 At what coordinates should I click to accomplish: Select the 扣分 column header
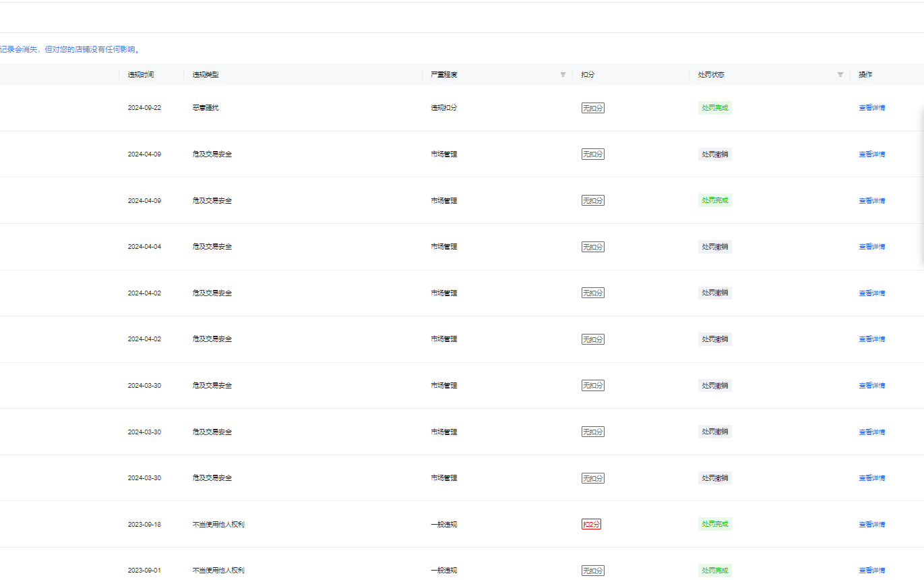point(588,75)
